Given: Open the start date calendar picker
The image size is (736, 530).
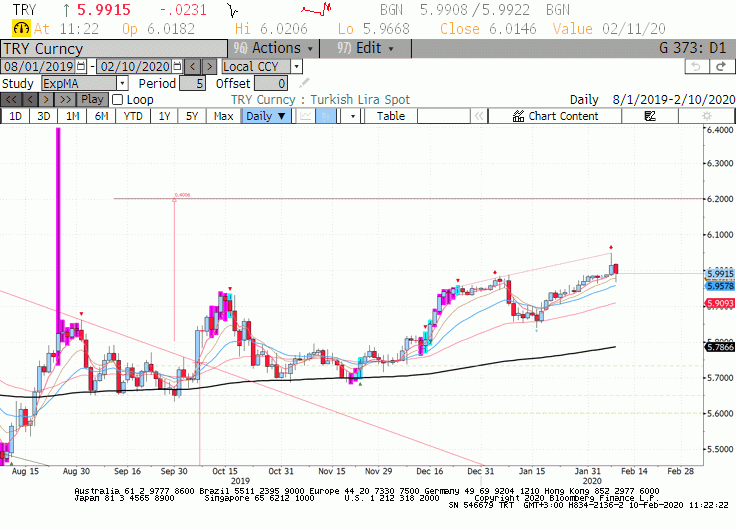Looking at the screenshot, I should click(x=81, y=66).
